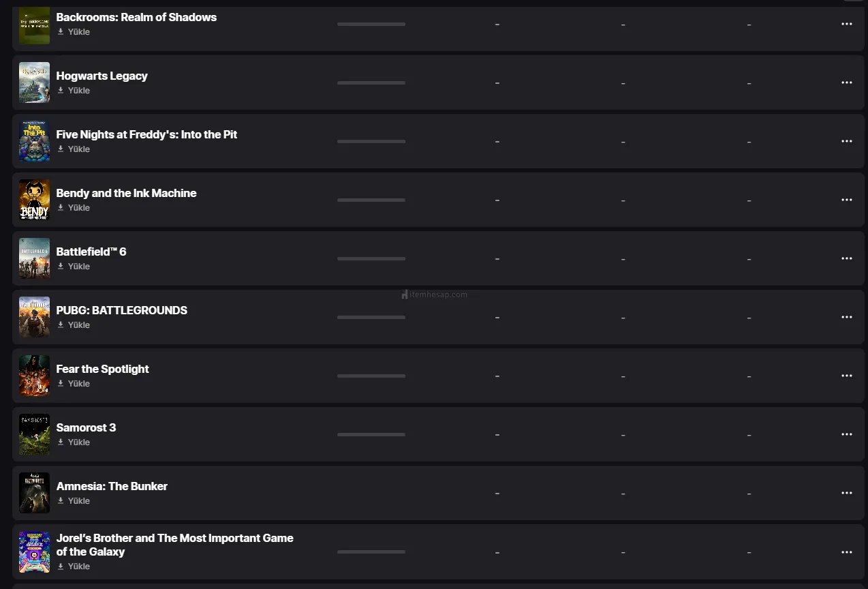The width and height of the screenshot is (868, 589).
Task: Click download icon under Battlefield 6
Action: coord(61,267)
